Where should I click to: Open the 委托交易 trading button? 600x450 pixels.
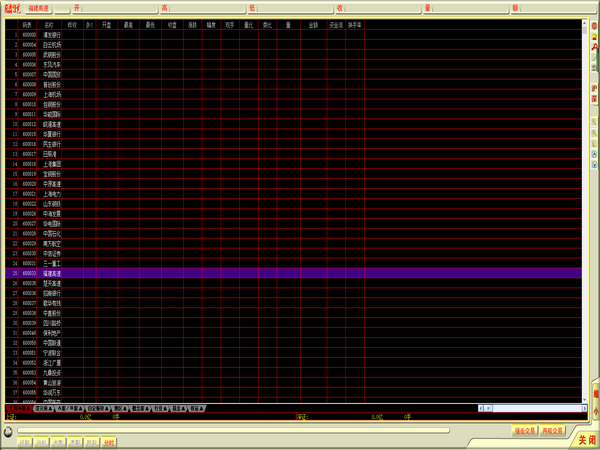[x=525, y=431]
